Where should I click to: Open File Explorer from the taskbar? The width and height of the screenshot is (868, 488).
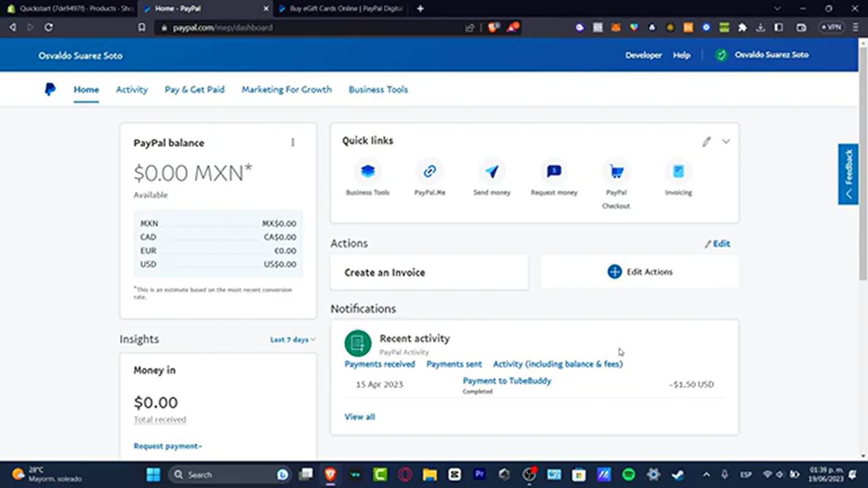tap(429, 474)
